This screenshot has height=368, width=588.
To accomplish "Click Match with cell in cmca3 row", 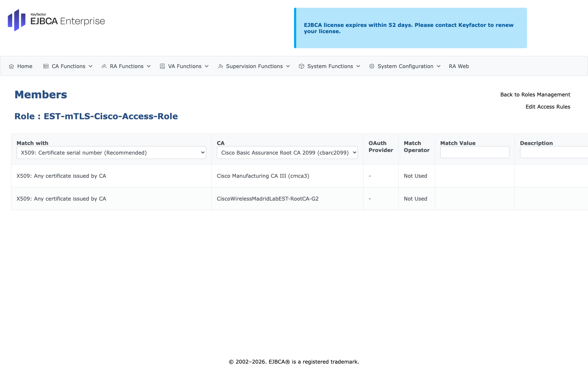I will pos(111,176).
